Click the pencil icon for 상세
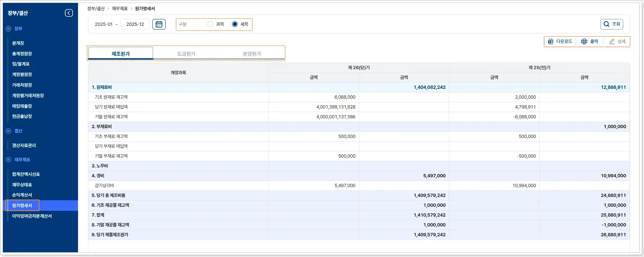Image resolution: width=644 pixels, height=257 pixels. tap(612, 41)
